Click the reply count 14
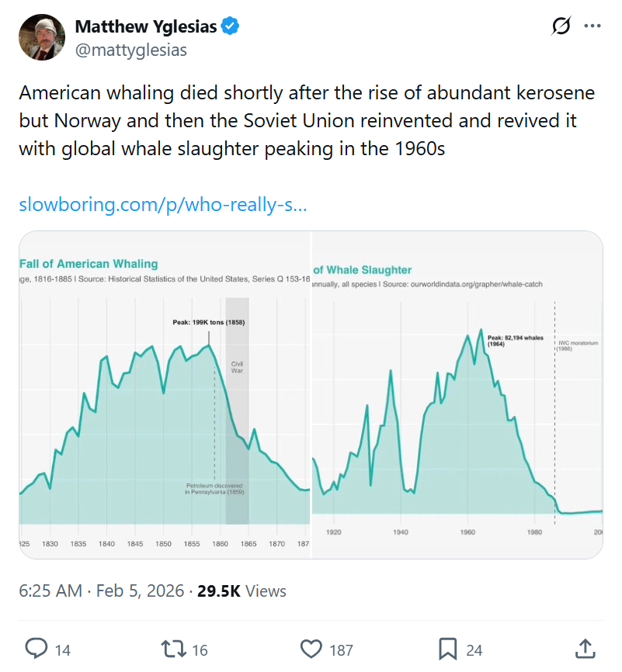622x672 pixels. [62, 649]
